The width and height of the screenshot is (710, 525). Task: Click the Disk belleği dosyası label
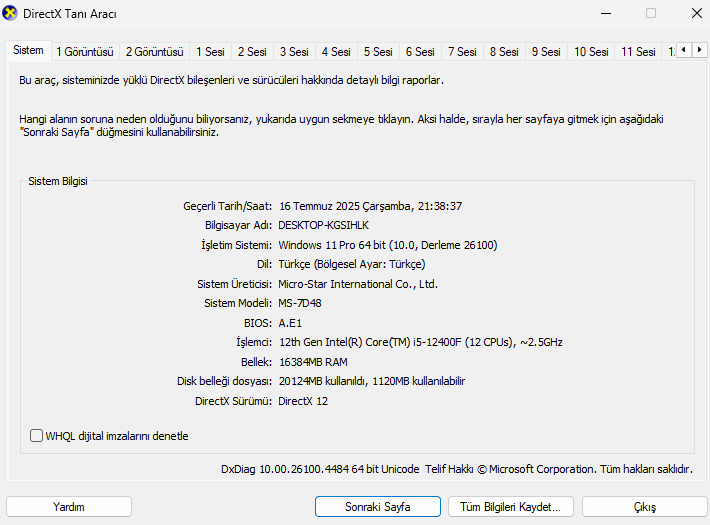[225, 381]
